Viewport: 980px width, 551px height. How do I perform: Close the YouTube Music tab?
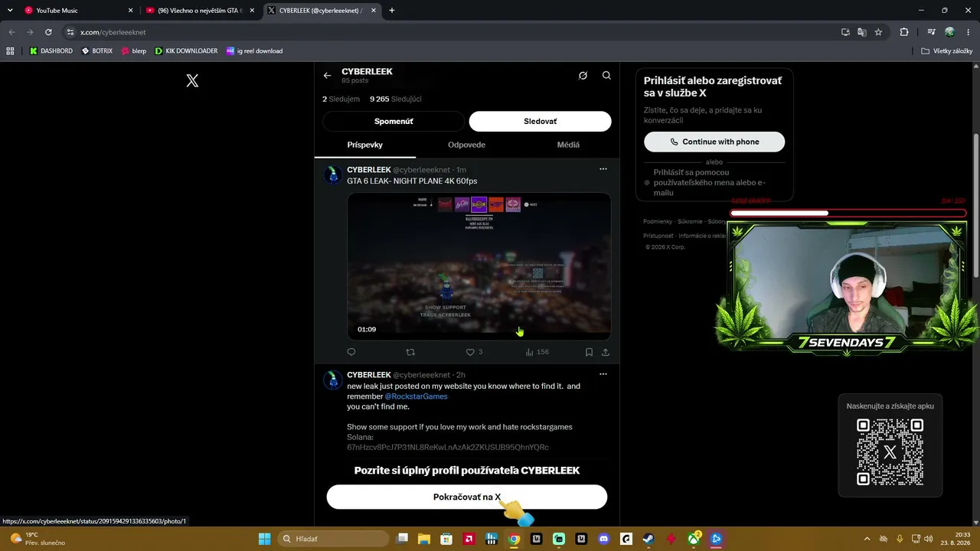pos(130,11)
